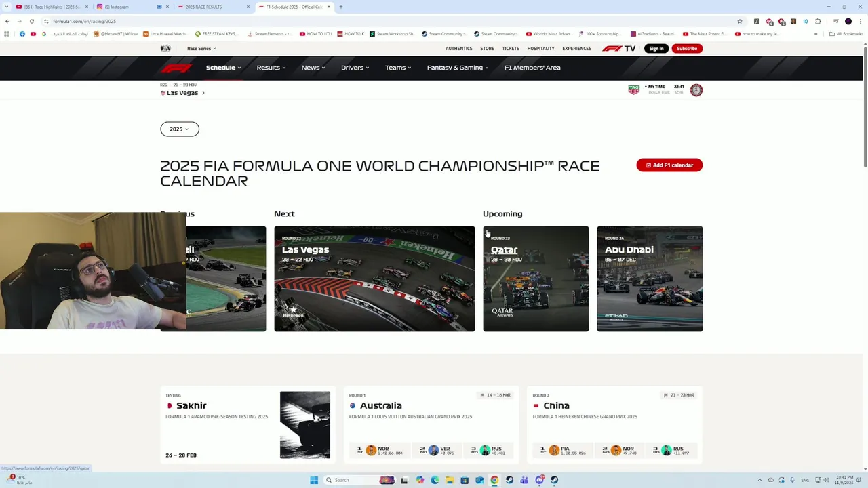Viewport: 868px width, 488px height.
Task: Open the HOSPITALITY link
Action: (540, 48)
